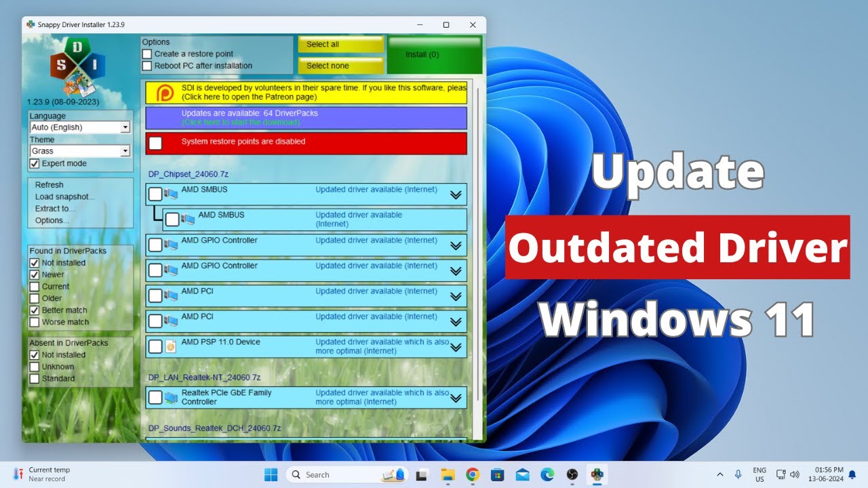Open the Current temp weather widget
868x488 pixels.
pyautogui.click(x=41, y=474)
